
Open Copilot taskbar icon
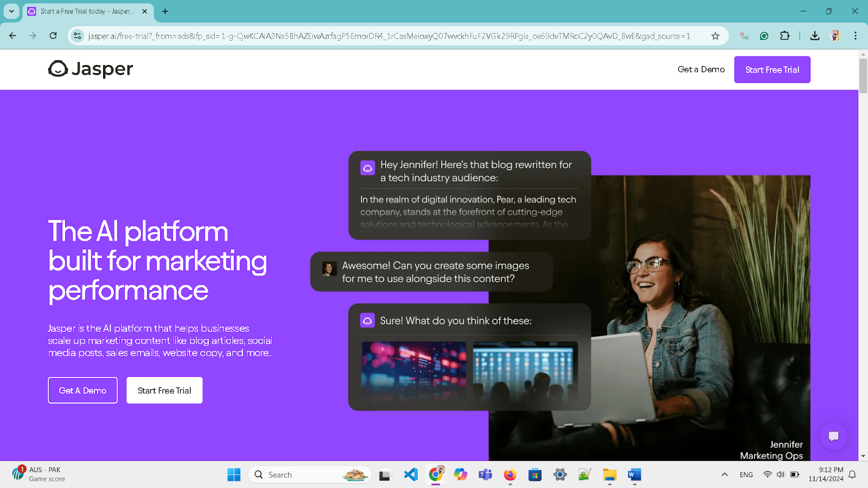[x=461, y=474]
